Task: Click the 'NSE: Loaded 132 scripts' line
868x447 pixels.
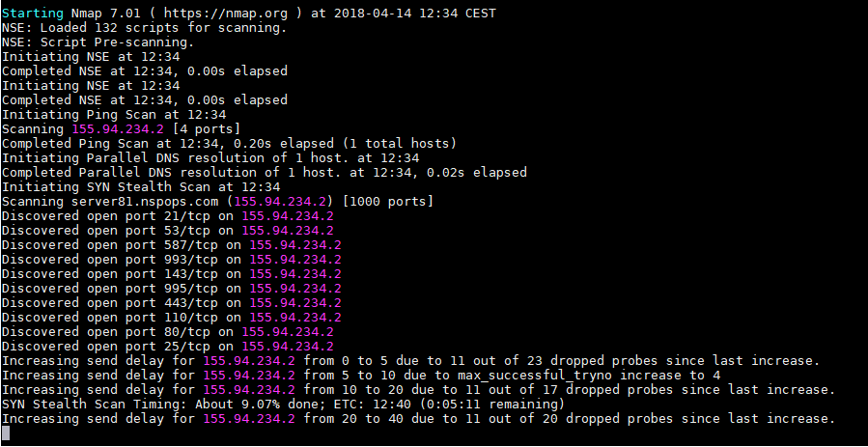Action: click(145, 28)
